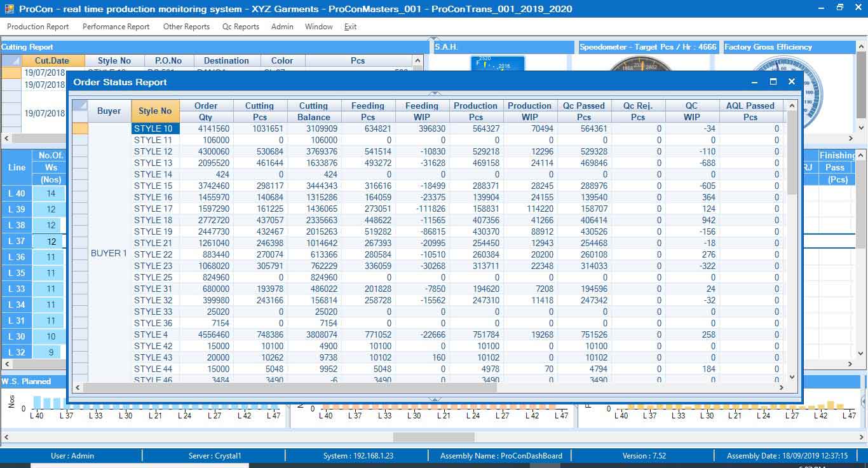Click the User : Admin status bar entry
The image size is (868, 468).
point(72,455)
